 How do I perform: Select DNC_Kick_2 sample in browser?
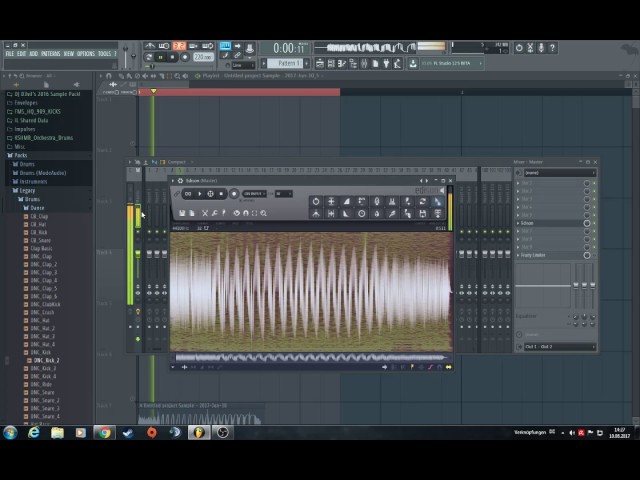[47, 360]
